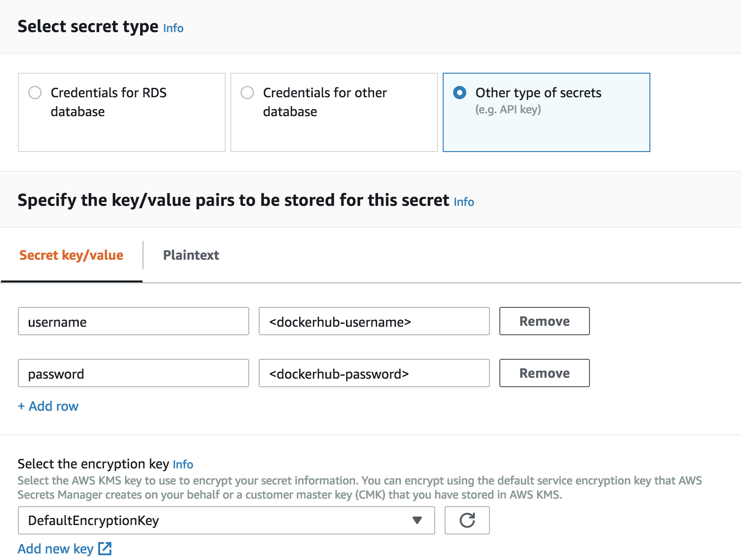Open Info link beside key/value pairs heading
Screen dimensions: 741x560
[x=463, y=202]
